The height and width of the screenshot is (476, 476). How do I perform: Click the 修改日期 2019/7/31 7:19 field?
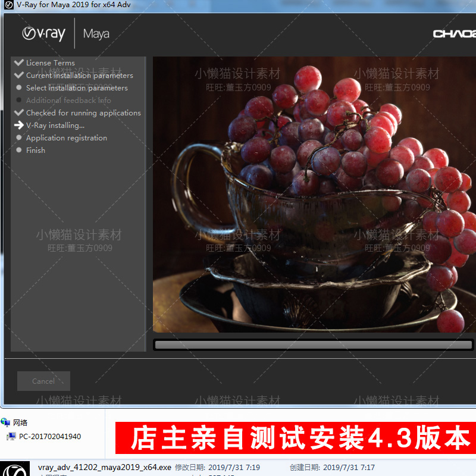[217, 467]
